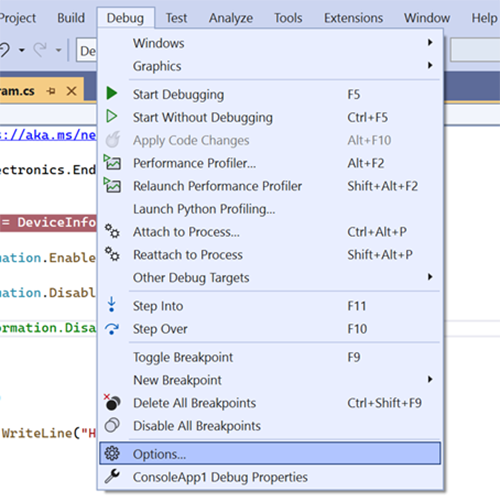
Task: Open the Analyze menu
Action: point(231,18)
